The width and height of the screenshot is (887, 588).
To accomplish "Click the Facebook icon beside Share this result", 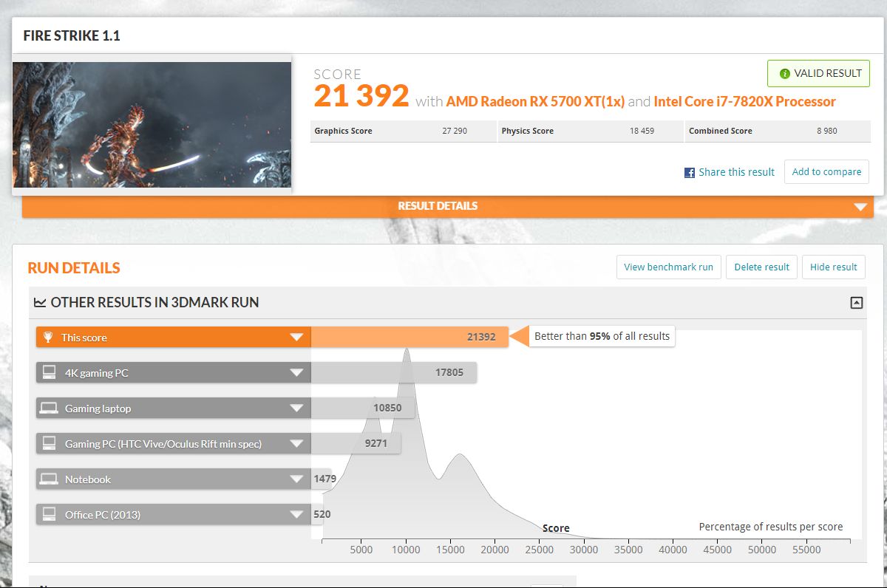I will click(690, 172).
